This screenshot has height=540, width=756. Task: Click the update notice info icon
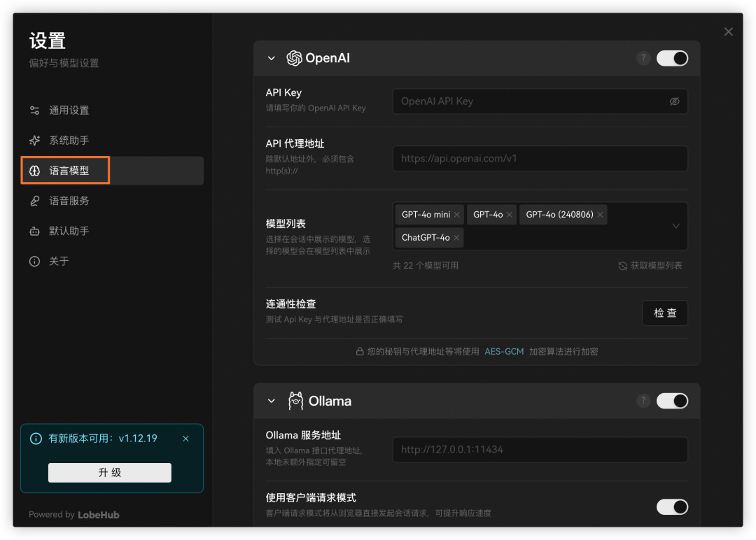[x=36, y=439]
